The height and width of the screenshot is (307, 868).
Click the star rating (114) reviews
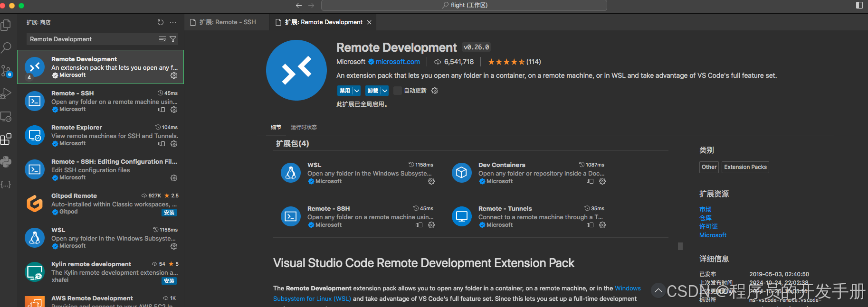[514, 62]
